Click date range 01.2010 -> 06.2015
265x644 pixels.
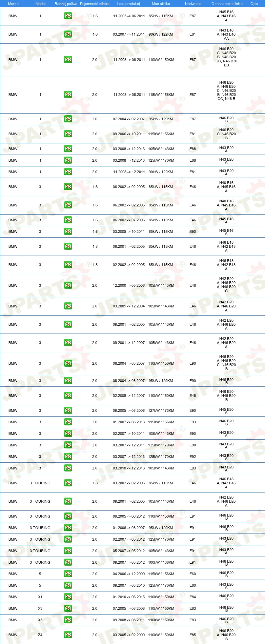pos(129,597)
